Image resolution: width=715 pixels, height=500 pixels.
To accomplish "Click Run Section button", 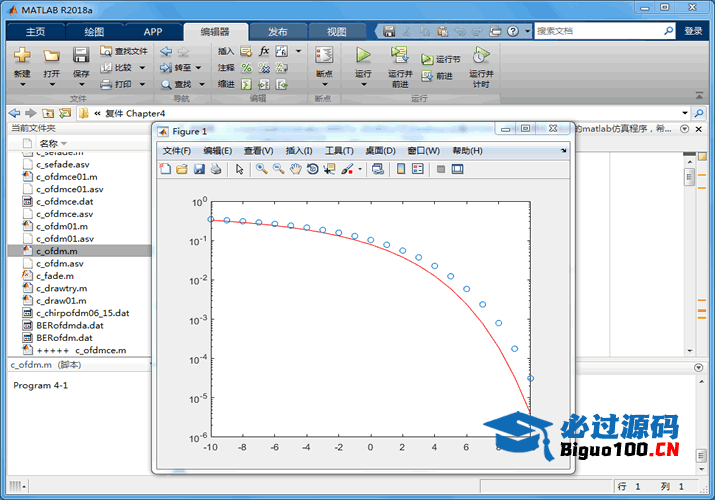I will click(440, 59).
